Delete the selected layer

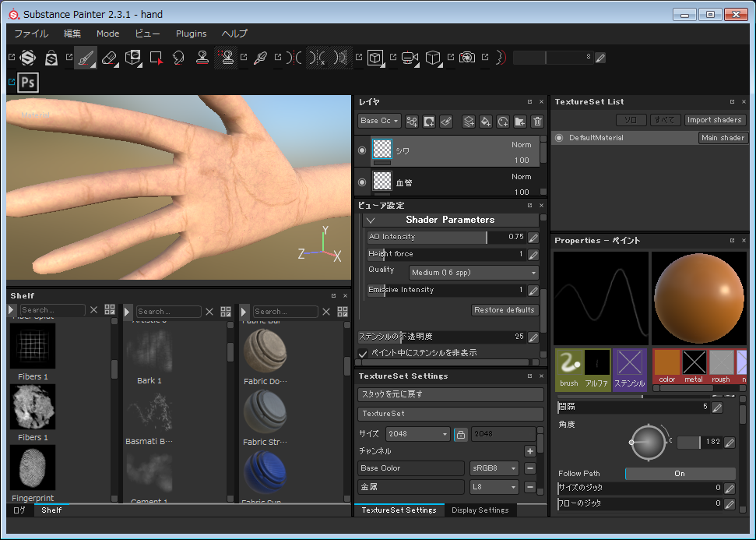(537, 122)
